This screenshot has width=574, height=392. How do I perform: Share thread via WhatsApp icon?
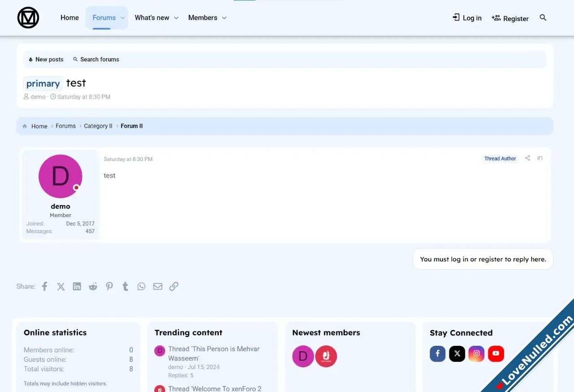pyautogui.click(x=142, y=287)
